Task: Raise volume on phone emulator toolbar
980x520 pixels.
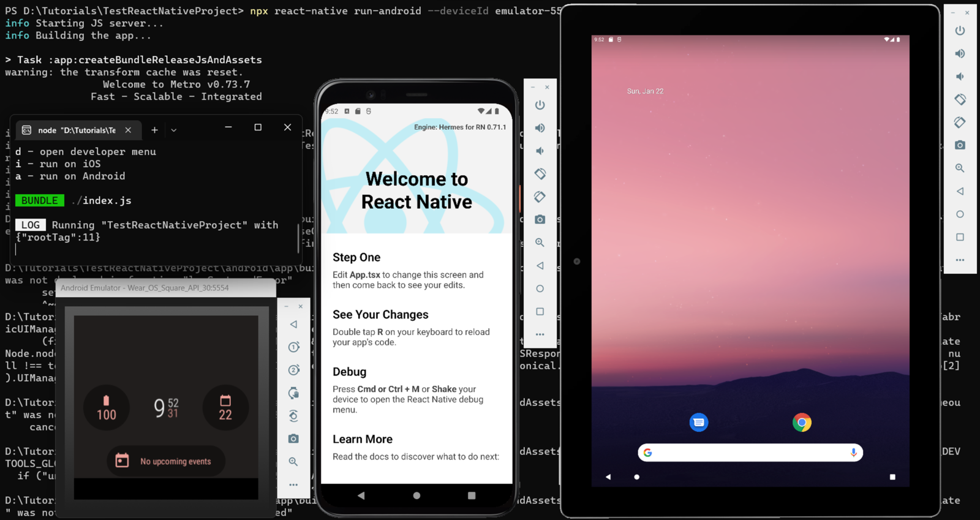Action: pyautogui.click(x=540, y=128)
